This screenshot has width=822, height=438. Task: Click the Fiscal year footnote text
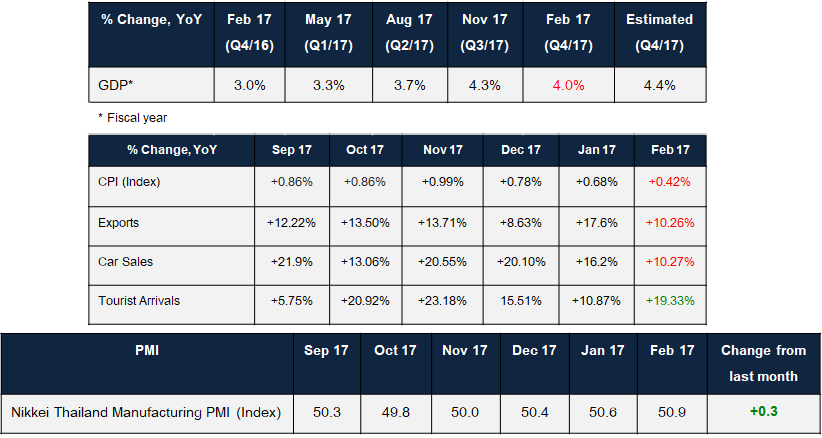pyautogui.click(x=133, y=118)
